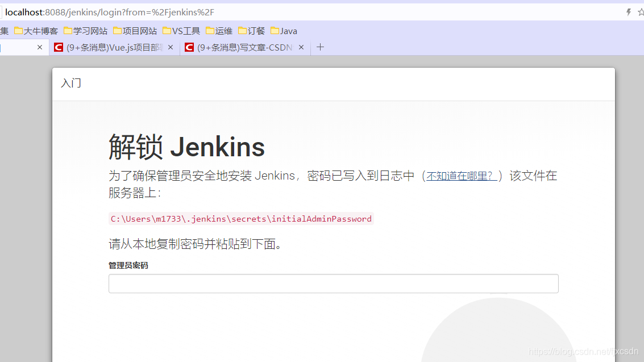The height and width of the screenshot is (362, 644).
Task: Open the Java bookmark folder
Action: (x=284, y=31)
